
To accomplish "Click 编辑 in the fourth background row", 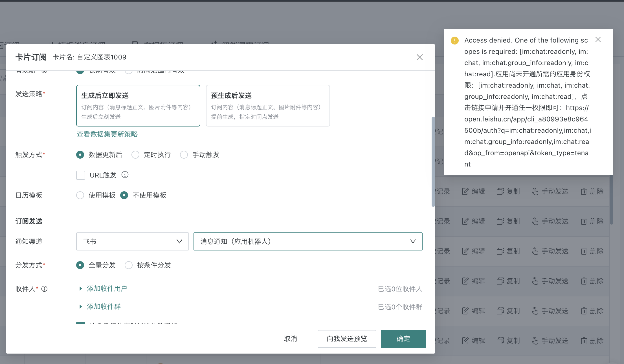I will coord(474,281).
